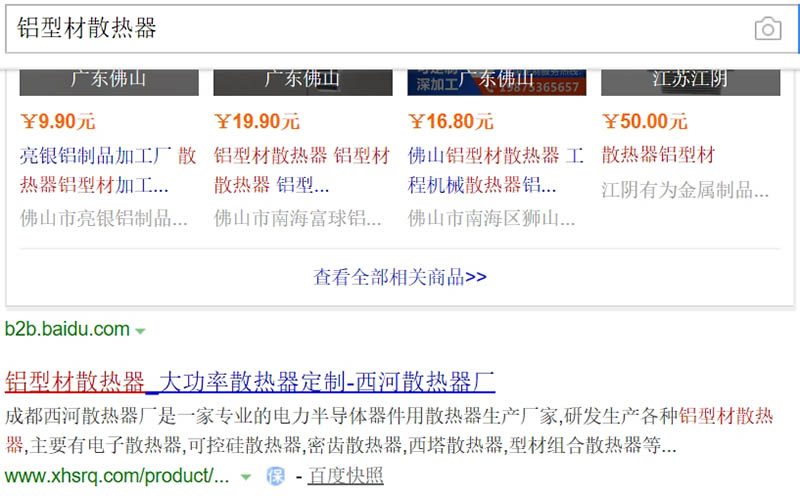Click the 成都西河散热器厂 result description text

[x=389, y=431]
